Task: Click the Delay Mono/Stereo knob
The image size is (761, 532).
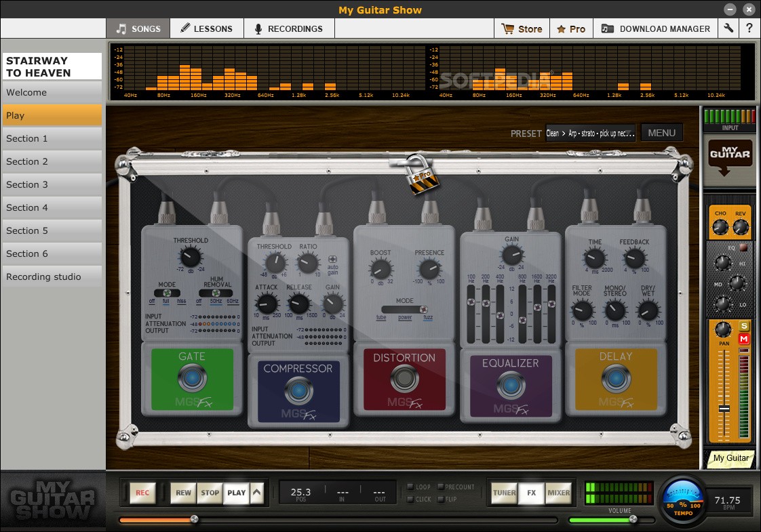Action: coord(615,310)
